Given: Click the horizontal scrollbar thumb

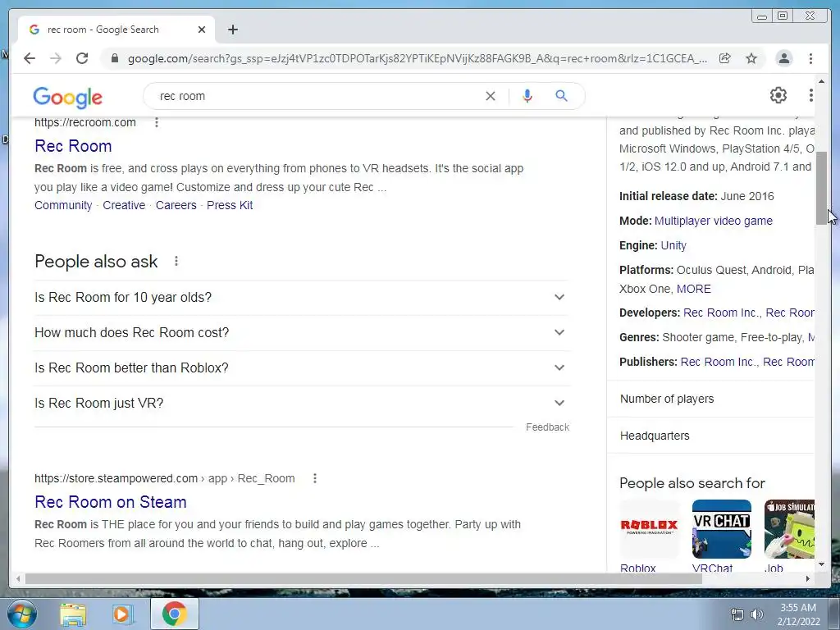Looking at the screenshot, I should (x=363, y=578).
